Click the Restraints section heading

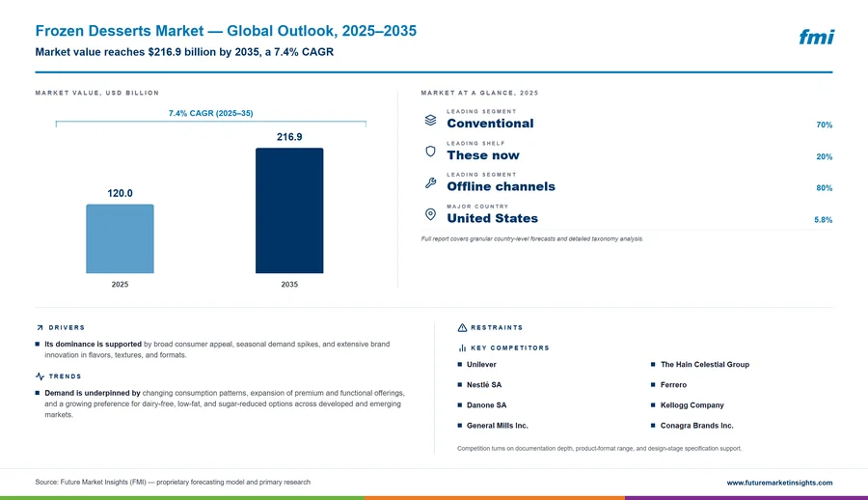[497, 327]
